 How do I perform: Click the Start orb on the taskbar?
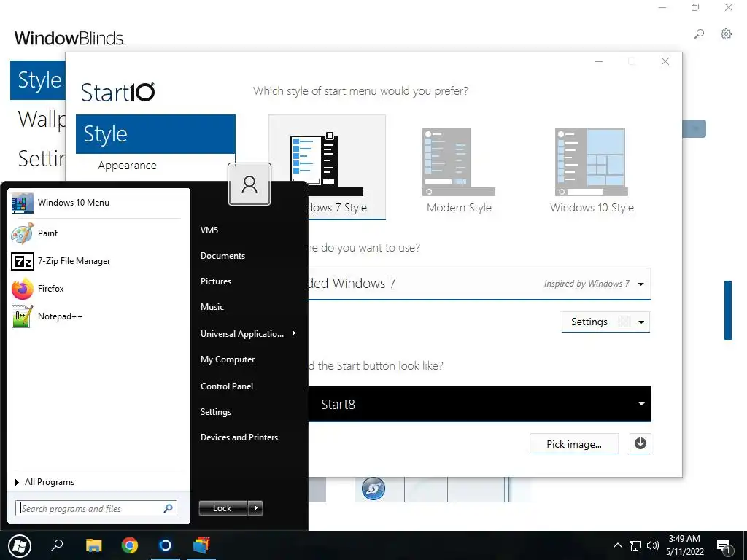pyautogui.click(x=19, y=545)
